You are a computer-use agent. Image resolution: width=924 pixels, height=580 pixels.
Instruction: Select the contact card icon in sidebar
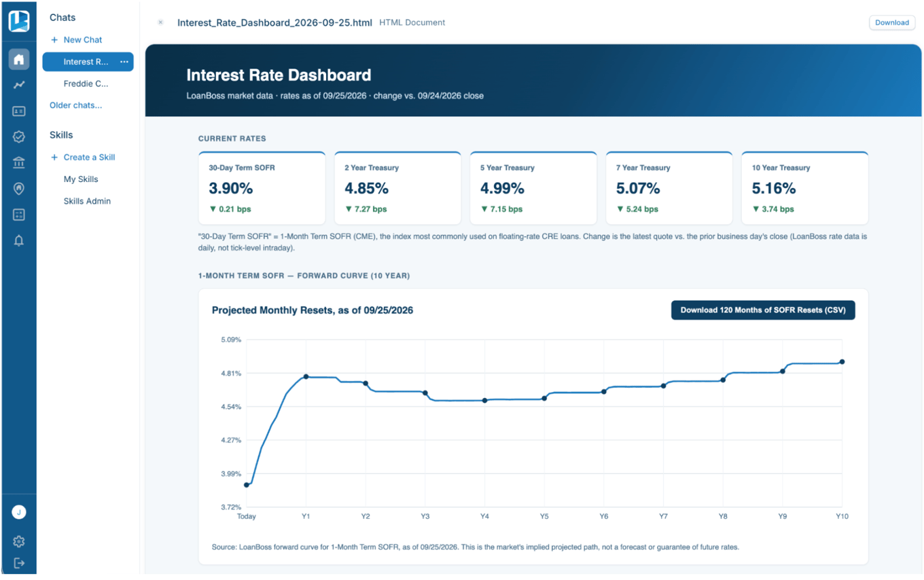pyautogui.click(x=19, y=111)
